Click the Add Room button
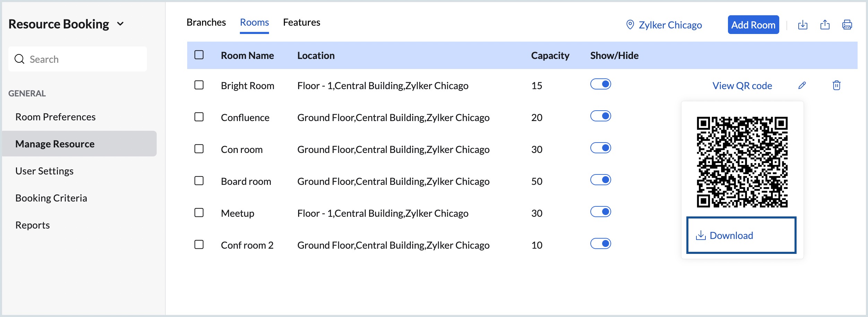This screenshot has width=868, height=317. pyautogui.click(x=753, y=25)
